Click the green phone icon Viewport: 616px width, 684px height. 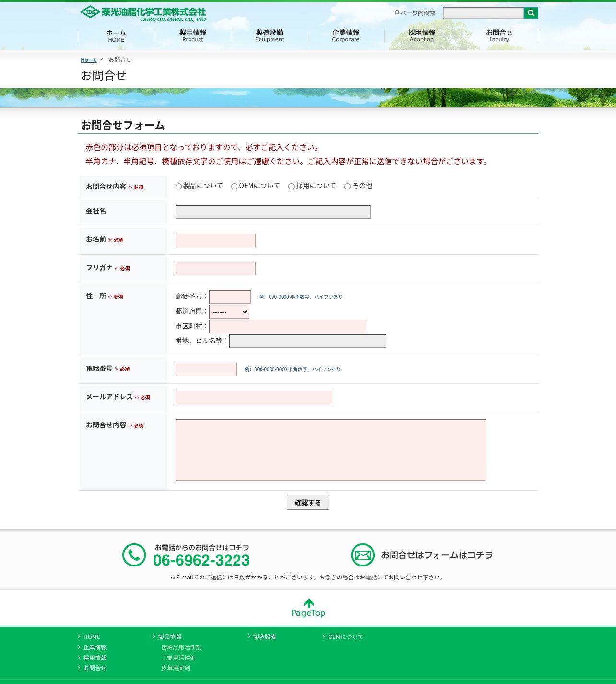[x=134, y=555]
